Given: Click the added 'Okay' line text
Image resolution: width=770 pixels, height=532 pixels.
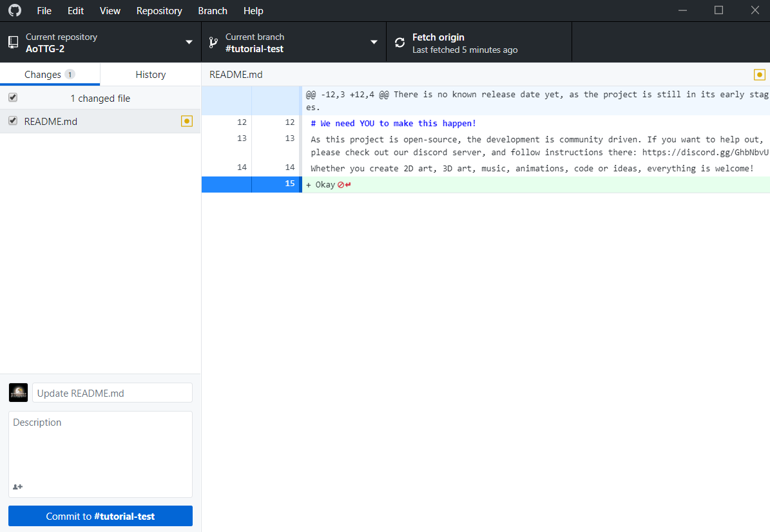Looking at the screenshot, I should [325, 185].
